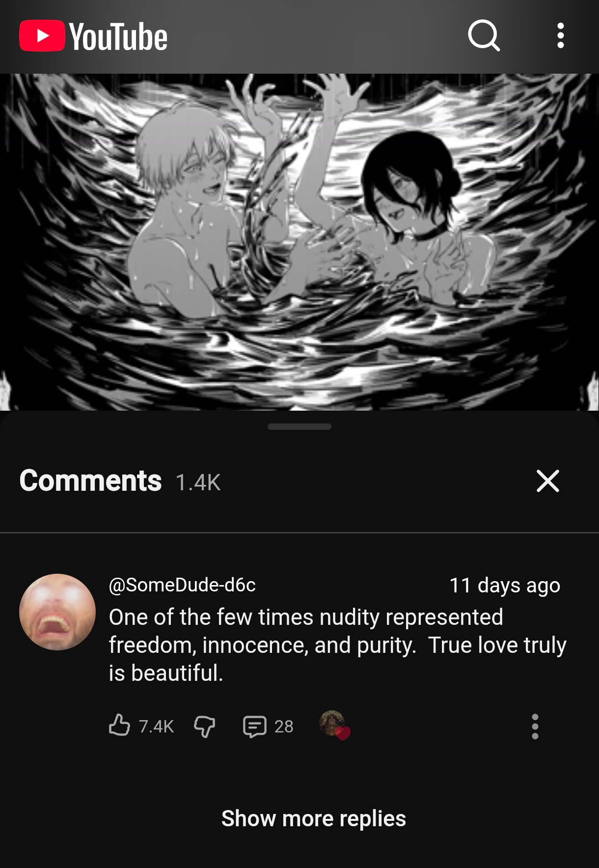Close the Comments panel with X

coord(548,481)
